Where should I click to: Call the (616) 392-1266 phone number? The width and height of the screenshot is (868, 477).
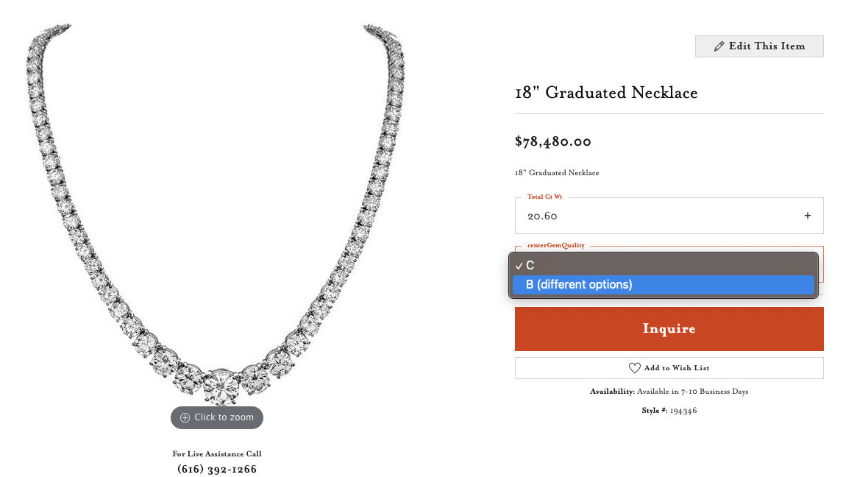pos(217,469)
